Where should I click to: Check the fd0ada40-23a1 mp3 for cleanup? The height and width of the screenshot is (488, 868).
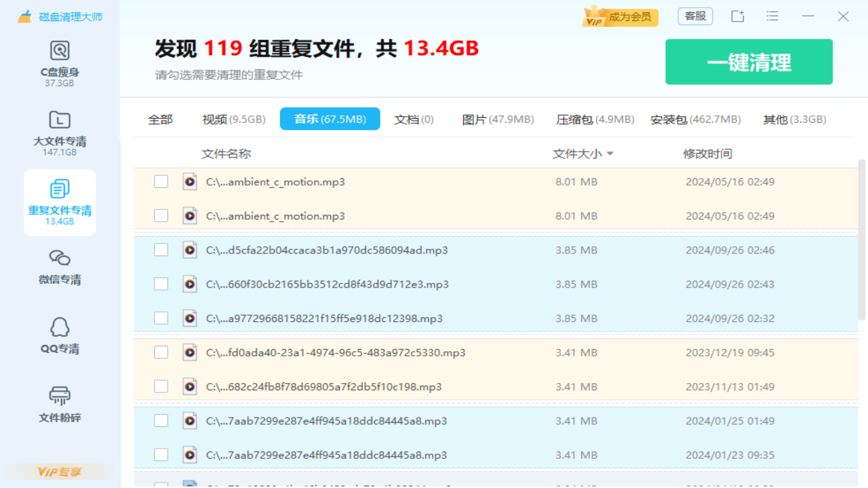click(x=161, y=352)
